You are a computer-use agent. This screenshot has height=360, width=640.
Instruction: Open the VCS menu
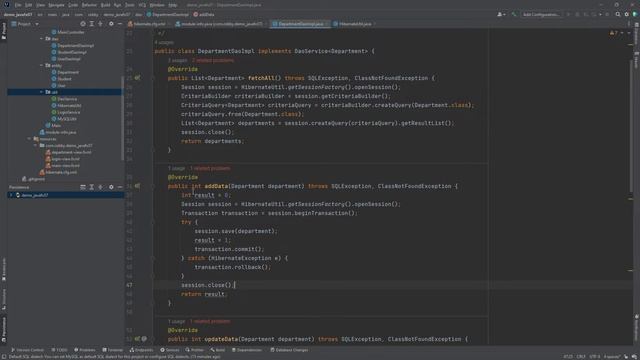point(142,5)
